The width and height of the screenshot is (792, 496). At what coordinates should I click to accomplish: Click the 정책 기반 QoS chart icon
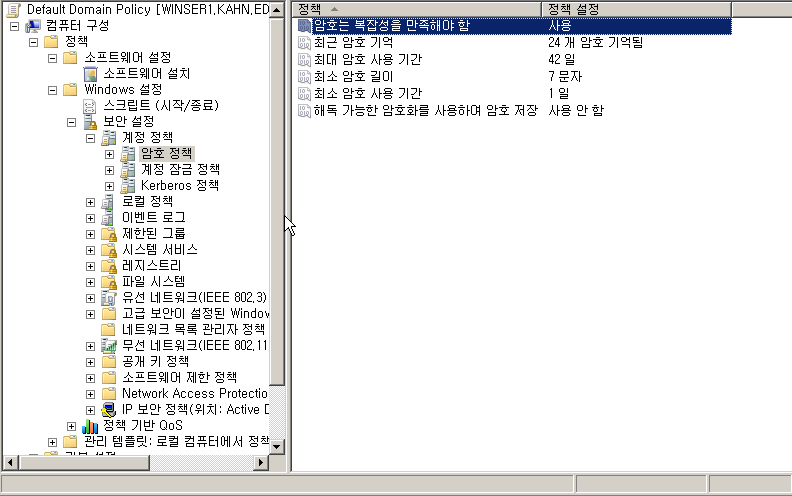click(90, 426)
